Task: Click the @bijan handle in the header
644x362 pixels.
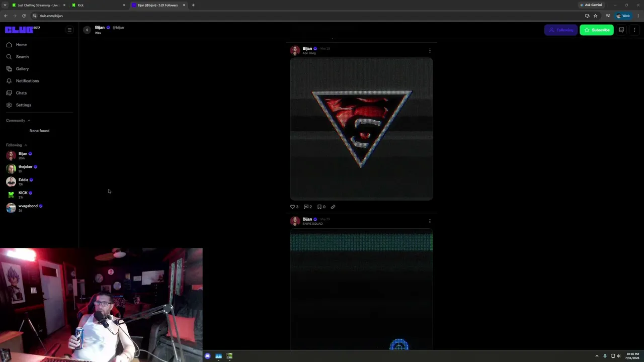Action: [x=118, y=28]
